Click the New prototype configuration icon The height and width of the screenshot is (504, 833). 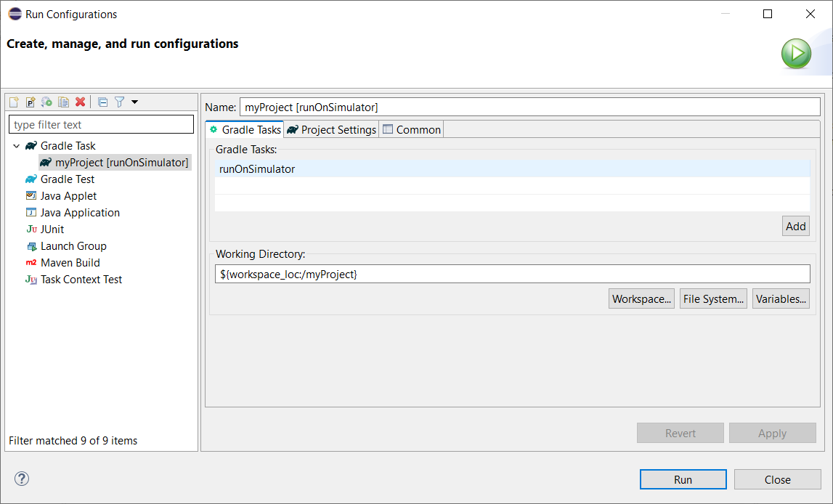(x=31, y=102)
